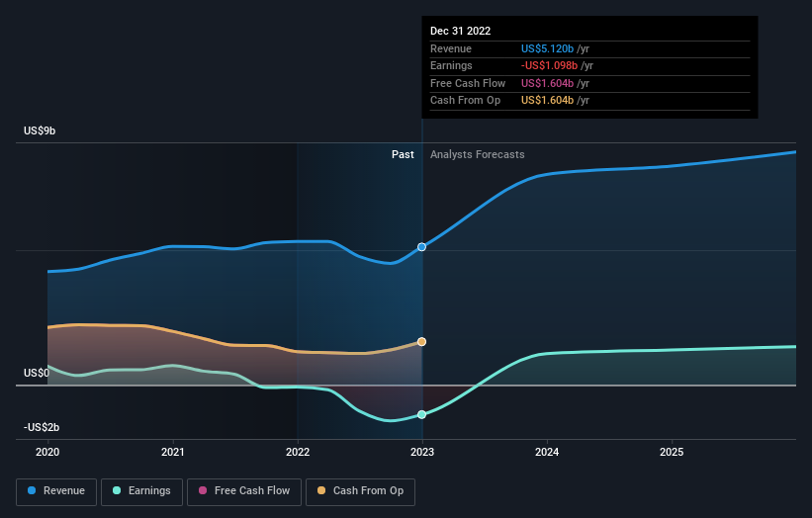Click the 2023 x-axis label

422,453
